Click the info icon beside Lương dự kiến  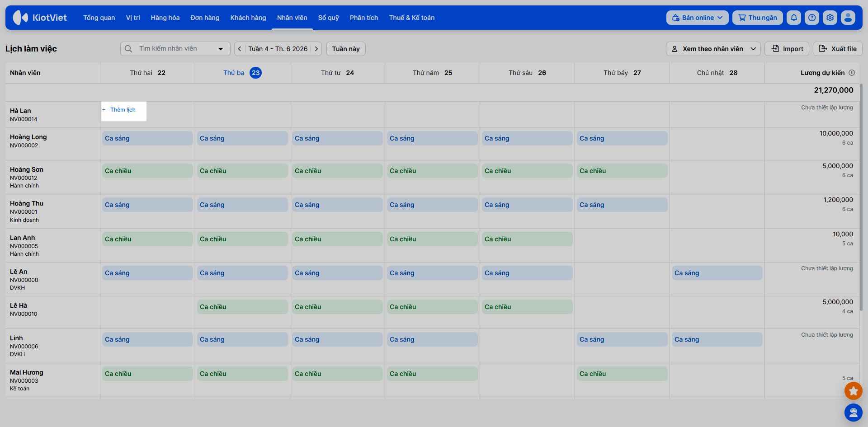pos(852,73)
